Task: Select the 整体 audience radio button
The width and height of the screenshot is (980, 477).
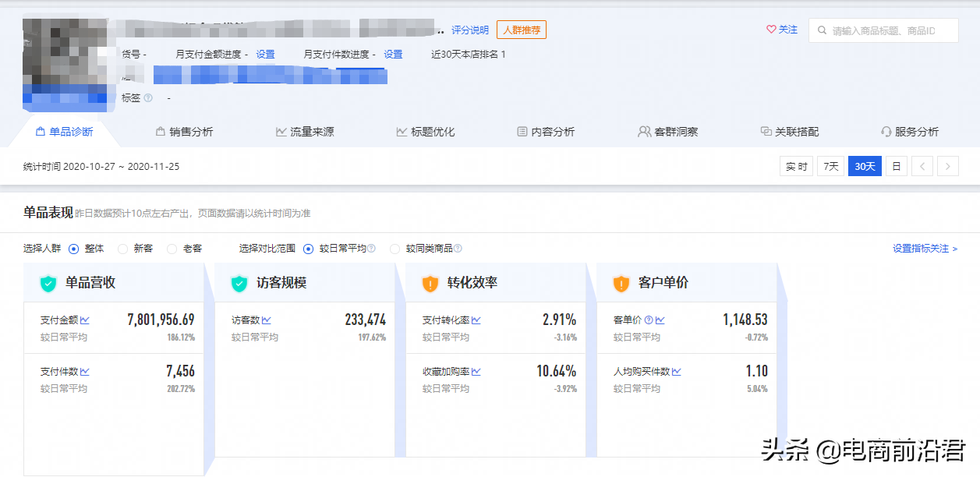Action: 73,248
